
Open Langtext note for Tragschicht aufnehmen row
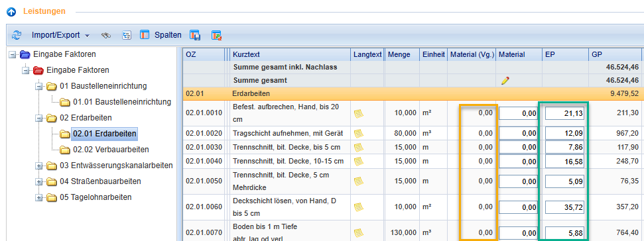pos(359,133)
